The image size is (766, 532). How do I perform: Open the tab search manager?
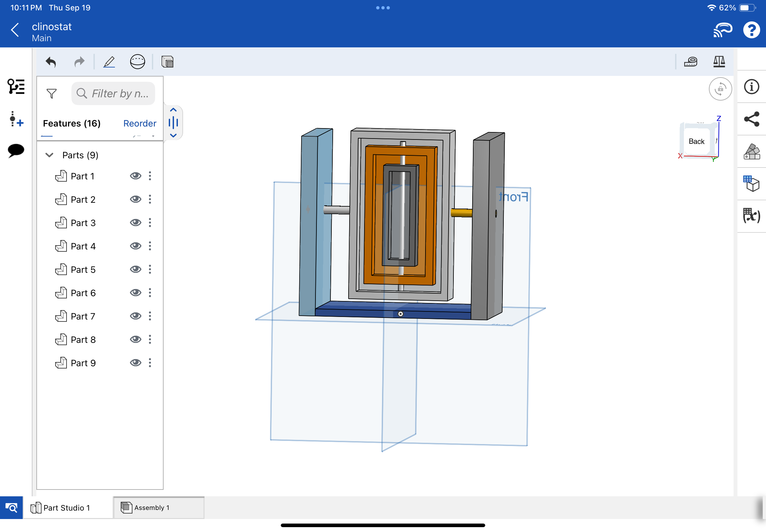(11, 508)
